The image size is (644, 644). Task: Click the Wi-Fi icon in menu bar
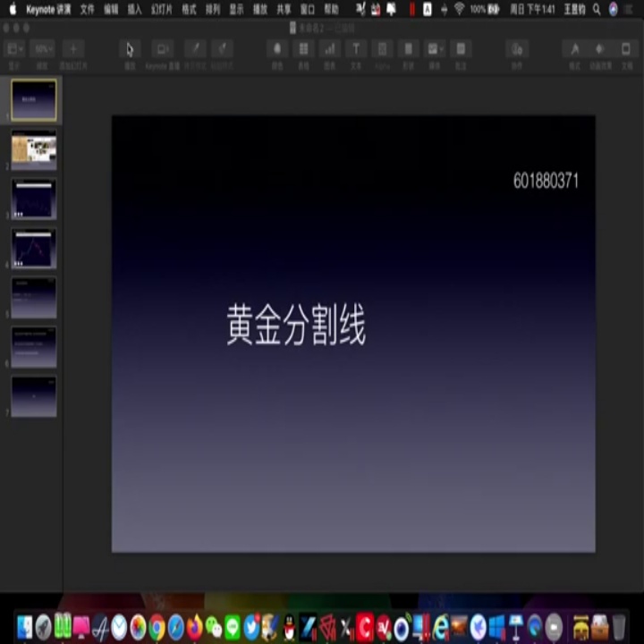point(460,9)
